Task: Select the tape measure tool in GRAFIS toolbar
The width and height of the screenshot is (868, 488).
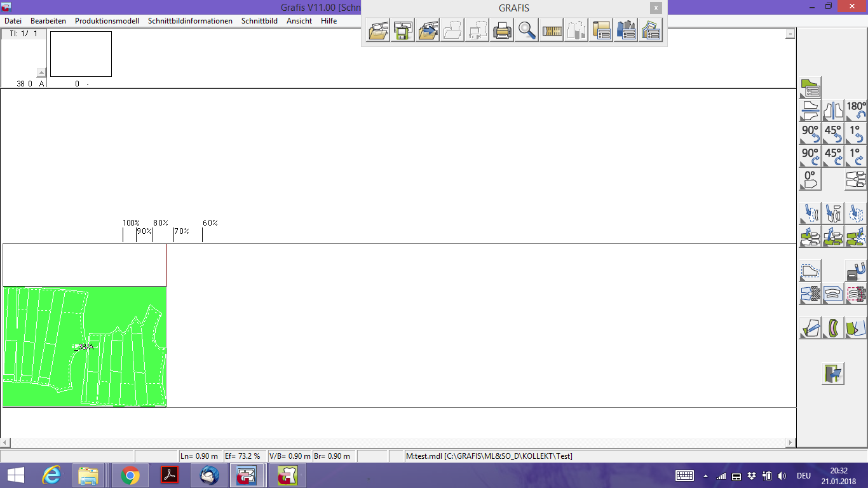Action: coord(552,30)
